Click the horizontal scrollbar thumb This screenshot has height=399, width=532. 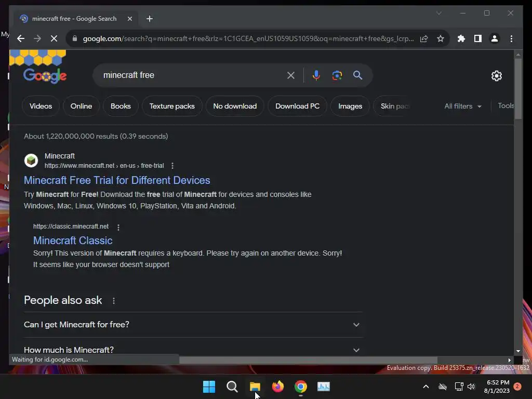[x=308, y=360]
